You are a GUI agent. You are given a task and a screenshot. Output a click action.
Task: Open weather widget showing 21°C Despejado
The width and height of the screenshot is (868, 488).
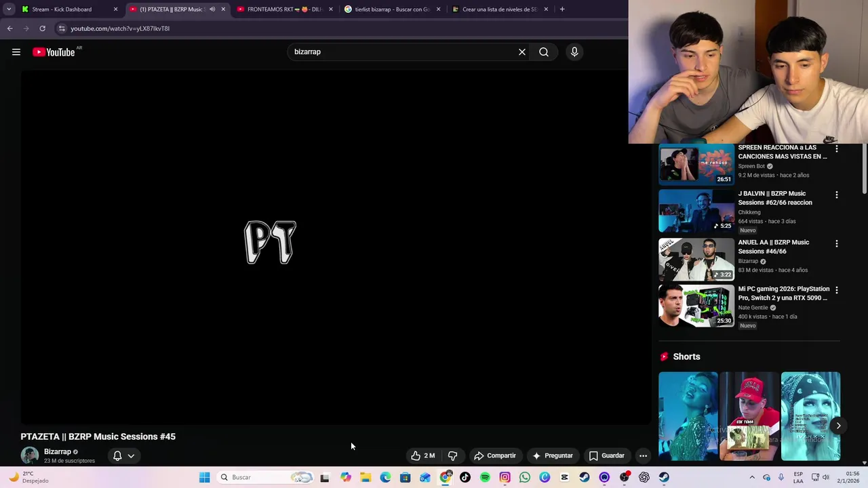click(27, 477)
